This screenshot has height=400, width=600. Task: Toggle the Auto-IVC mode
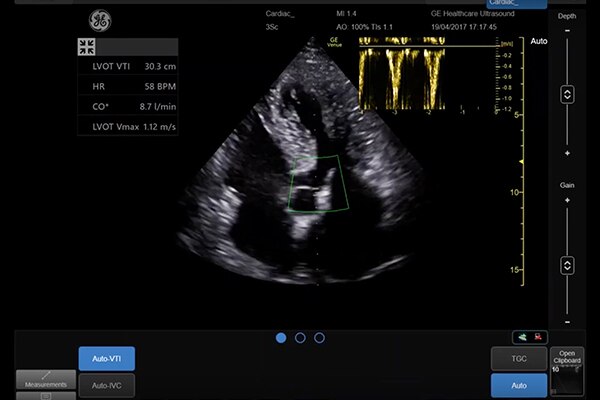click(106, 385)
